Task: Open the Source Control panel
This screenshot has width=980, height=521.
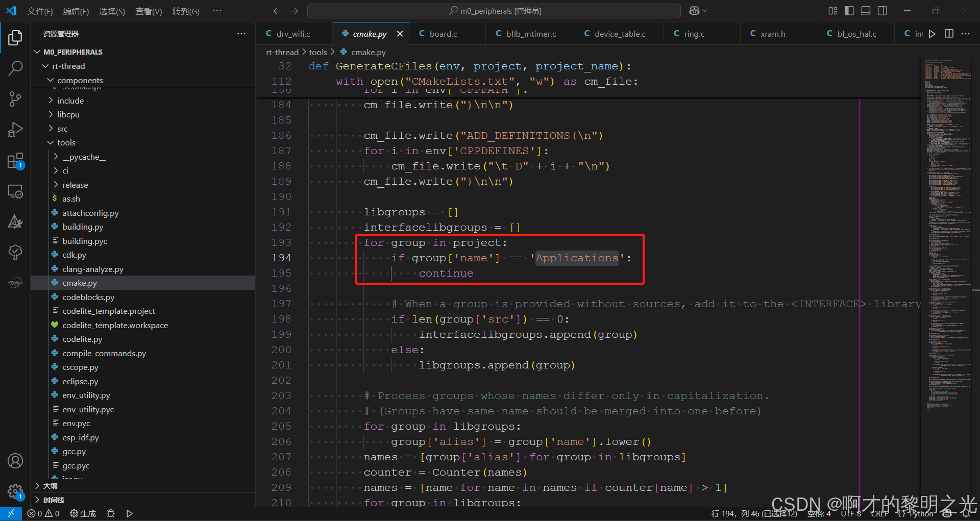Action: tap(15, 98)
